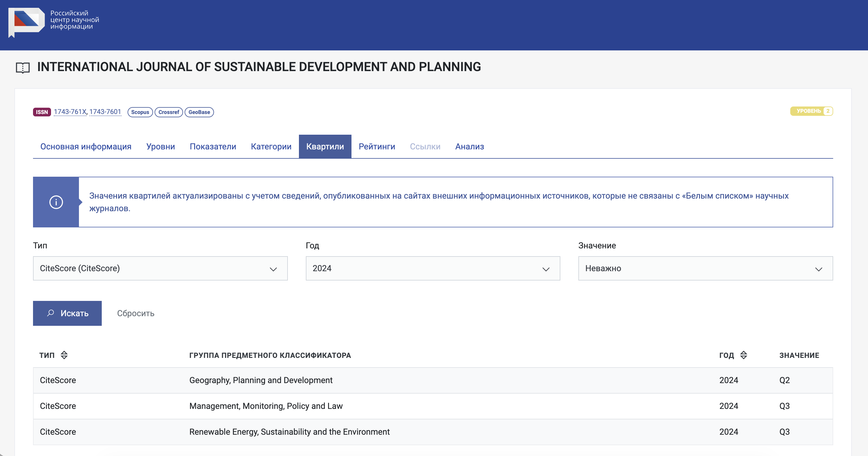
Task: Click the Сбросить reset button
Action: point(135,313)
